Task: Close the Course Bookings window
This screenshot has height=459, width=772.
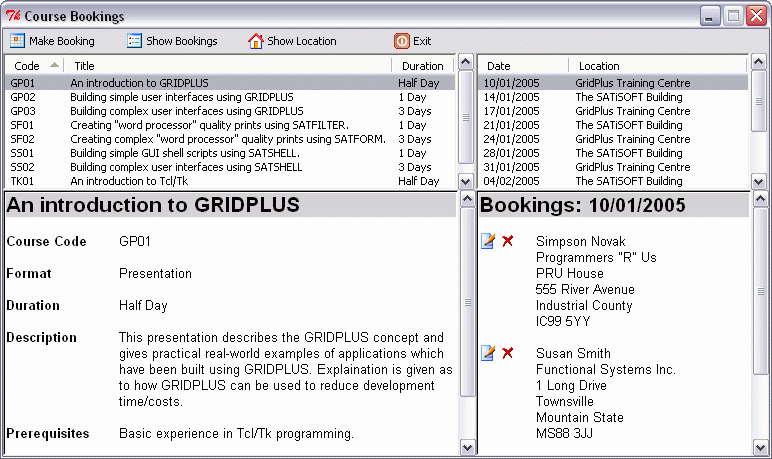Action: [x=756, y=16]
